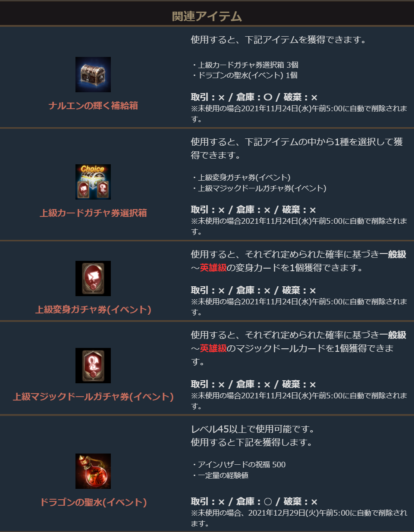
Task: Click the 上級変身ガチャ券 card icon
Action: [93, 279]
